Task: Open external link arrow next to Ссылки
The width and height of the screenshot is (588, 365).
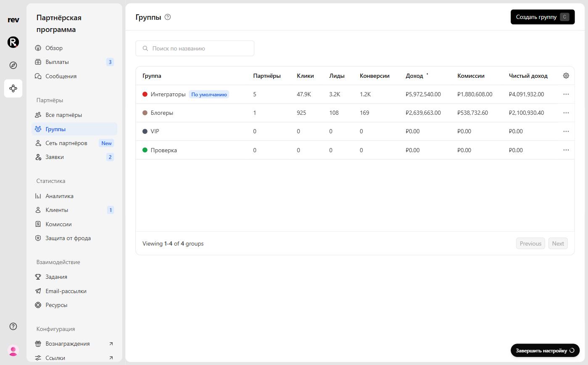Action: [111, 358]
